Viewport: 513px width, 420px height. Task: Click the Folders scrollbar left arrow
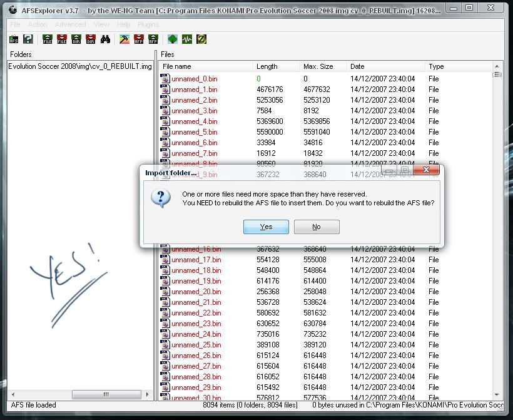click(x=13, y=394)
